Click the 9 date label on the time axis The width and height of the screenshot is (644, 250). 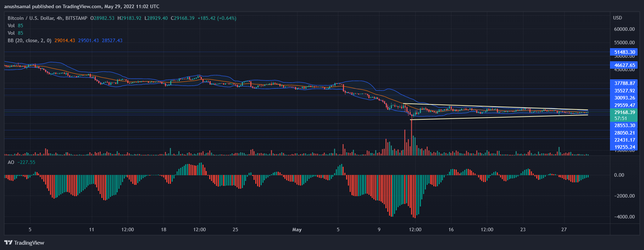(x=379, y=229)
